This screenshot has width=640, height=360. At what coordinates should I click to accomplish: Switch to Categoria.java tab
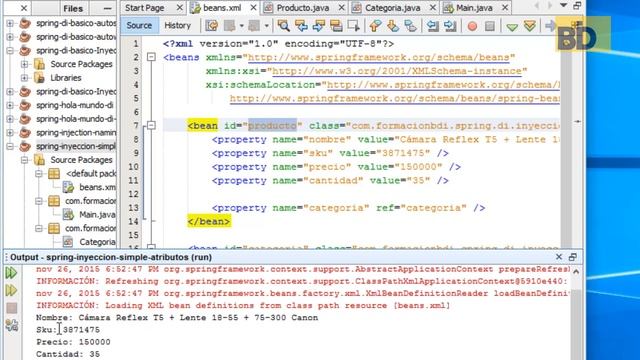click(392, 8)
